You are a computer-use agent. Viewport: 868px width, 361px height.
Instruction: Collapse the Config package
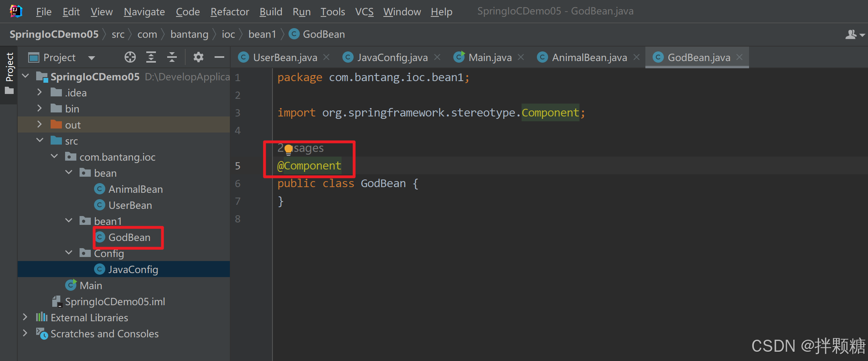(x=69, y=253)
